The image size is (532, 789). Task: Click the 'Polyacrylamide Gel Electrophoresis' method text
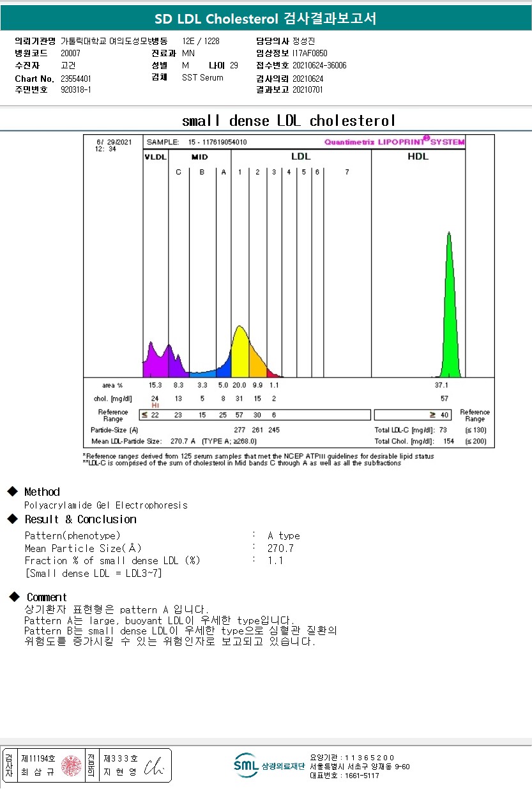coord(106,505)
